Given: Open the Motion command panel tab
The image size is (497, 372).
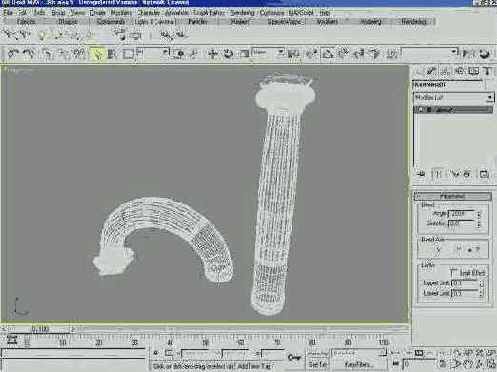Looking at the screenshot, I should [460, 71].
